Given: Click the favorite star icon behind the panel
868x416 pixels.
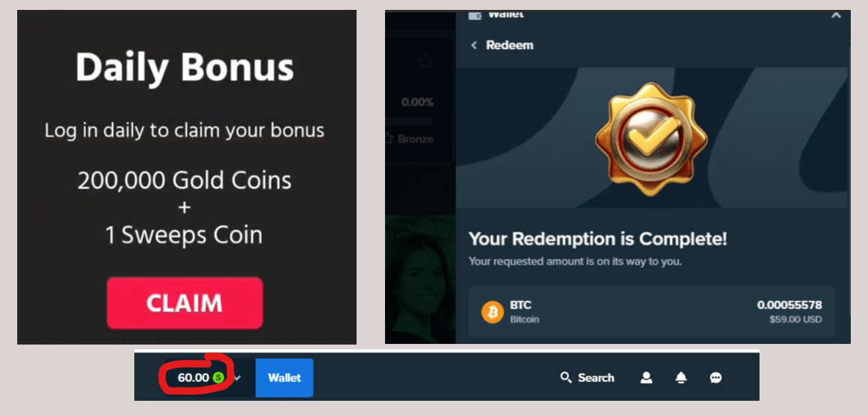Looking at the screenshot, I should (x=425, y=62).
